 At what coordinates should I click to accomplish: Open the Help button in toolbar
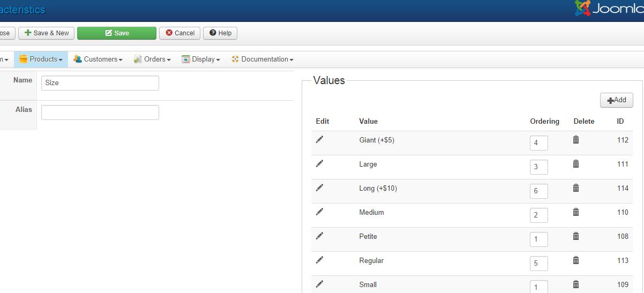pos(220,33)
